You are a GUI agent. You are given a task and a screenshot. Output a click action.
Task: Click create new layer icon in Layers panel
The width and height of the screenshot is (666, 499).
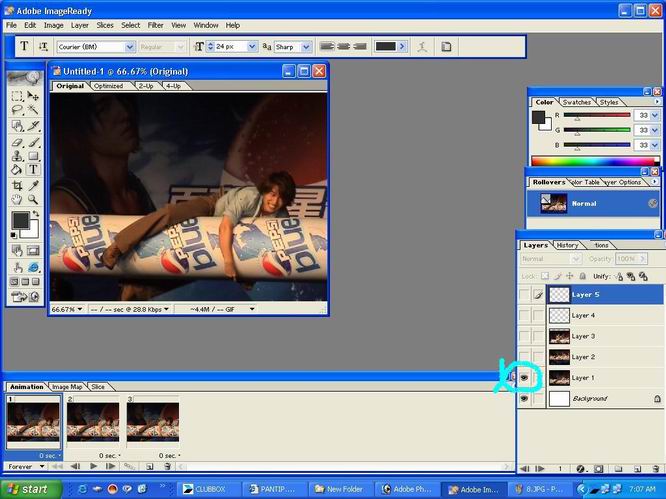(x=637, y=468)
